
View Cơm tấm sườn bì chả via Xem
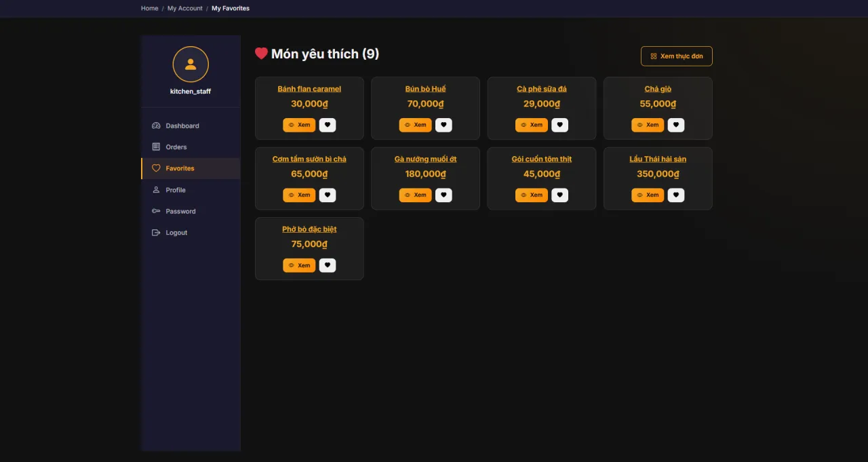(x=299, y=195)
